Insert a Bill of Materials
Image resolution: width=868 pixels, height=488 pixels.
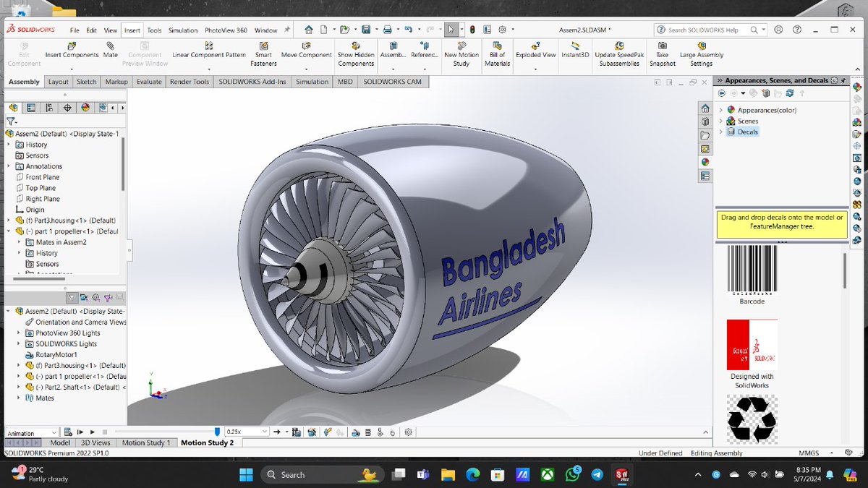pyautogui.click(x=497, y=54)
